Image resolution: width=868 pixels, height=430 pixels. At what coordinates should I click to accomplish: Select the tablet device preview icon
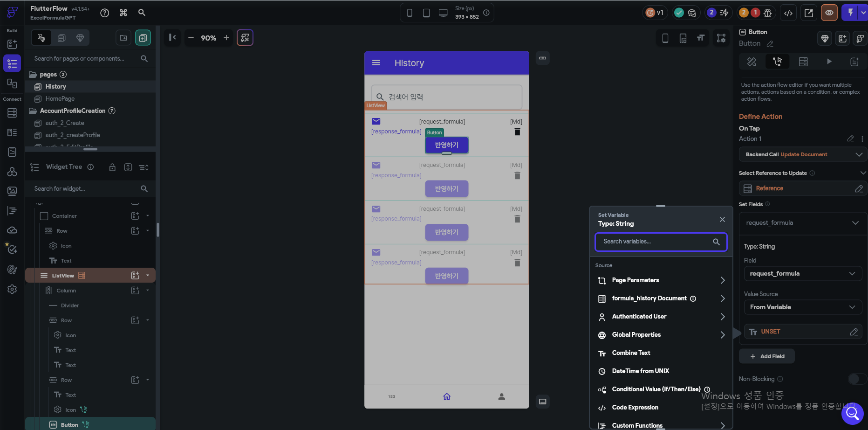tap(426, 13)
